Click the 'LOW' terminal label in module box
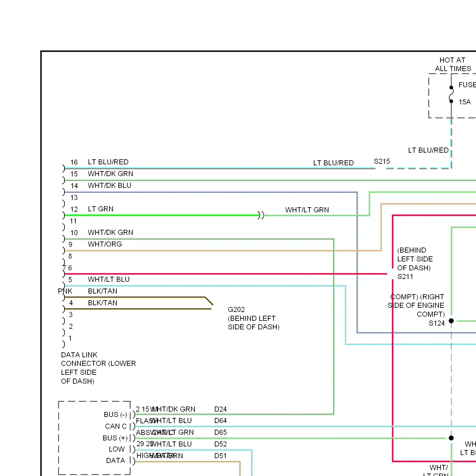This screenshot has width=476, height=476. point(117,449)
